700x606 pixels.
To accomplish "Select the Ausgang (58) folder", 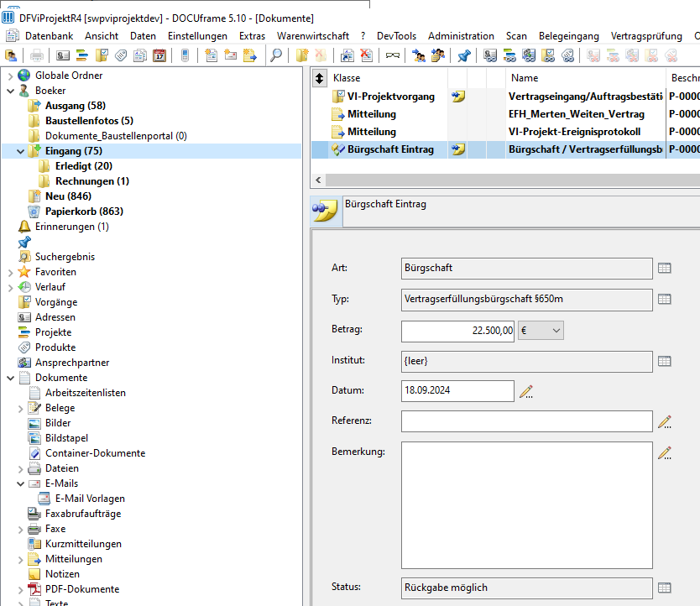I will (76, 106).
